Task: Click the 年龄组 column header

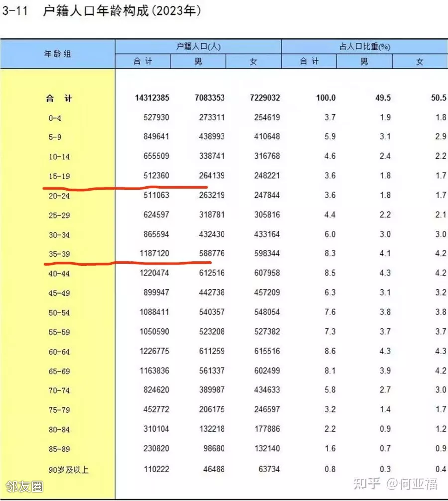Action: [58, 54]
